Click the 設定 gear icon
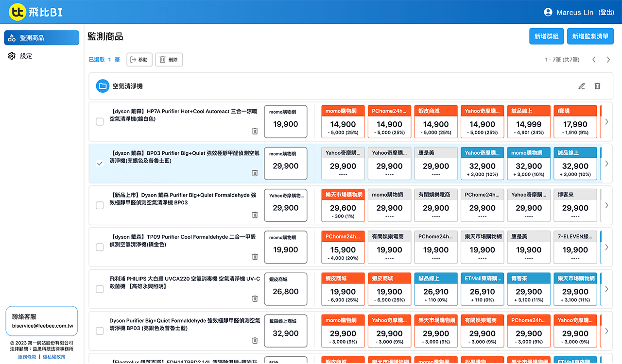Image resolution: width=622 pixels, height=364 pixels. [x=12, y=56]
